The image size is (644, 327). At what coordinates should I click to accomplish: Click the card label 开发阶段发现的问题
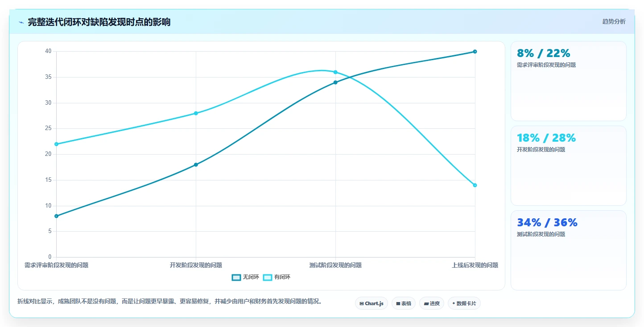(541, 150)
